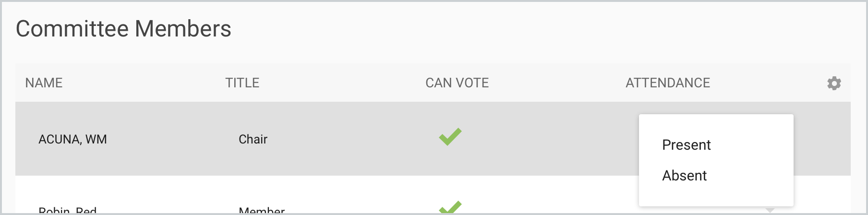
Task: Open the table settings gear icon
Action: click(x=834, y=83)
